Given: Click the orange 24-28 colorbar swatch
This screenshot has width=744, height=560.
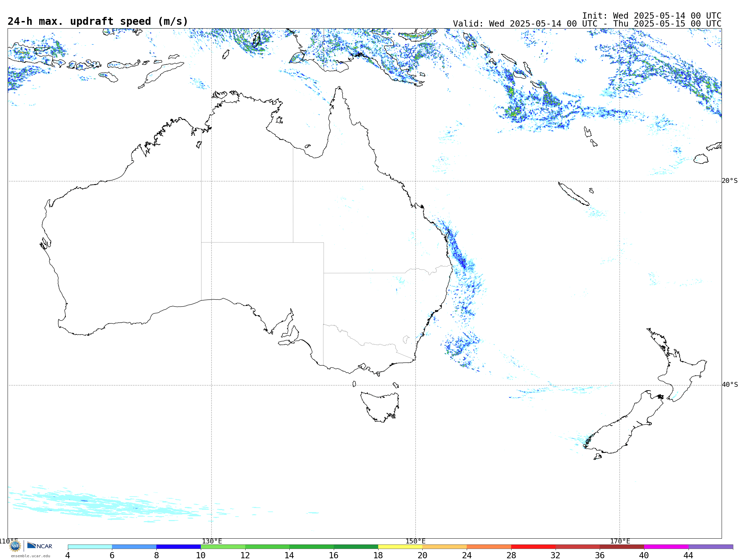Looking at the screenshot, I should pyautogui.click(x=489, y=547).
